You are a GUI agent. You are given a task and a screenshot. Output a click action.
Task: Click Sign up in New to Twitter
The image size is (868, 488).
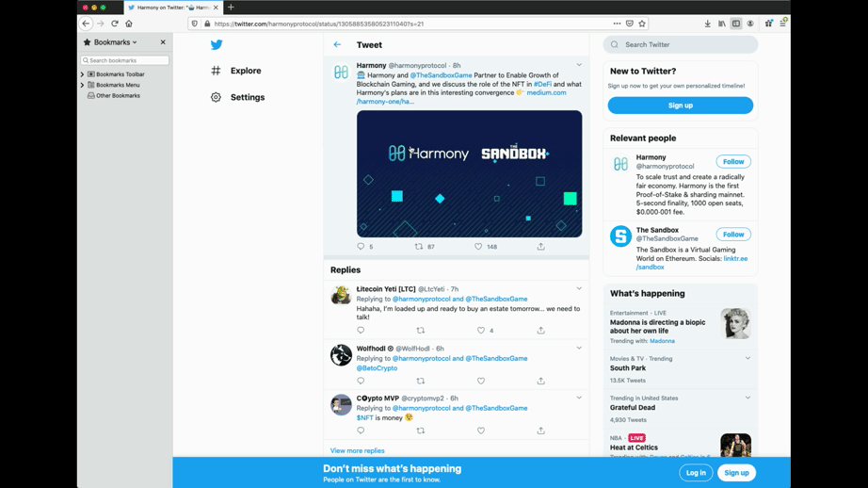point(681,106)
